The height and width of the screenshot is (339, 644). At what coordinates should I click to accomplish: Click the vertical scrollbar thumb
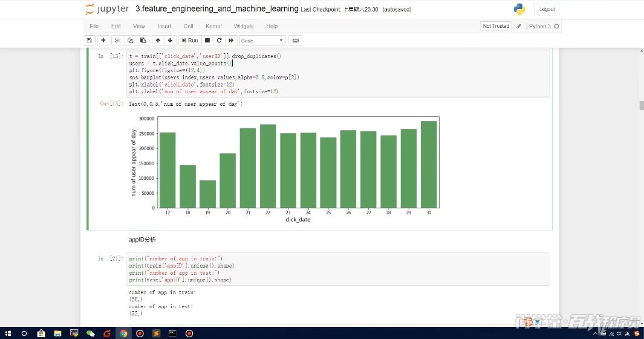(x=642, y=105)
